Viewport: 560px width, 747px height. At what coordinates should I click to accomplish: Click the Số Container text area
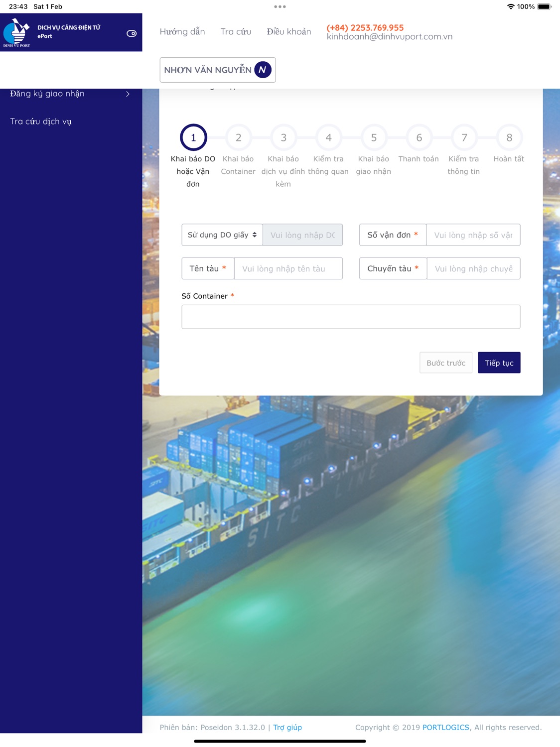point(351,317)
